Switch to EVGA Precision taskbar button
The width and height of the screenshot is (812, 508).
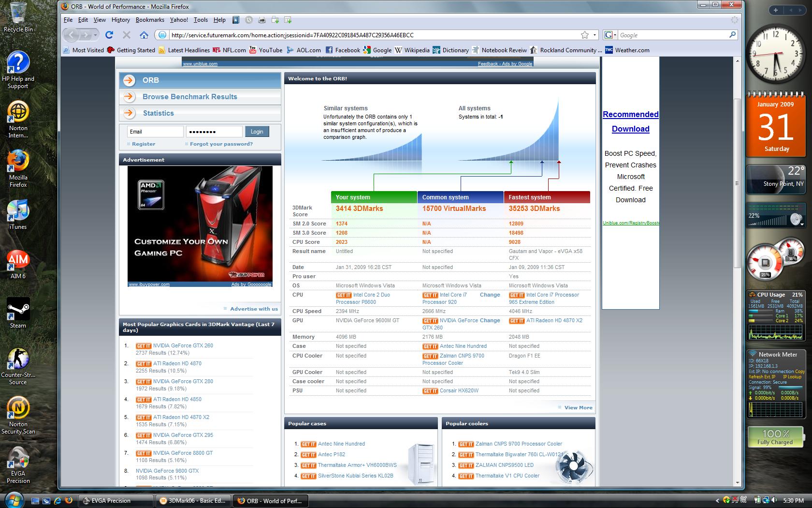coord(116,501)
